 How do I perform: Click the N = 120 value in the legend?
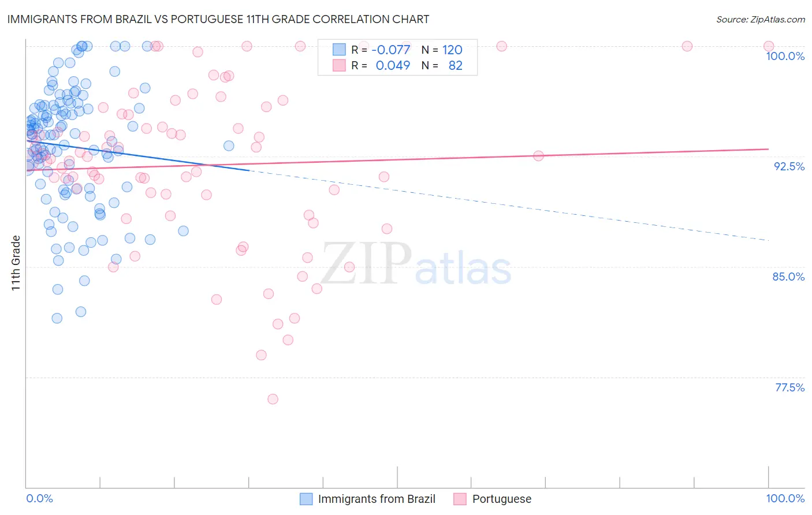442,50
